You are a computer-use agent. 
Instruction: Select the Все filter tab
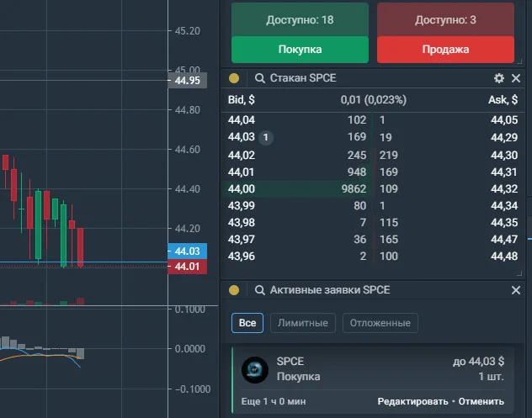point(247,323)
